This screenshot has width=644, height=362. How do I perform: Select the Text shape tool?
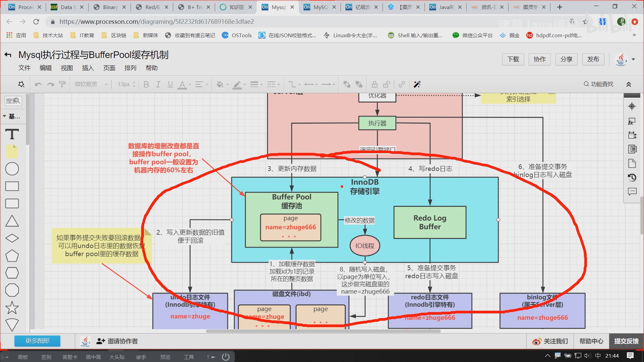pos(12,134)
